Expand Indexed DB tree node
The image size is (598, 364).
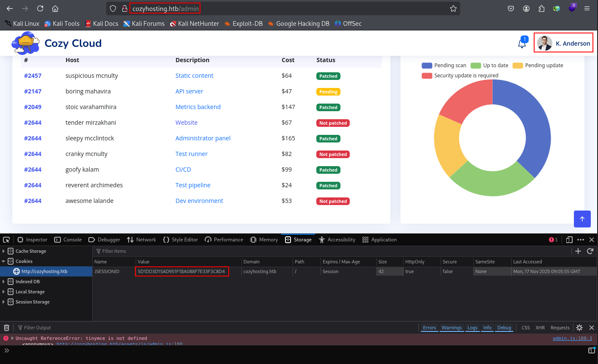(3, 282)
